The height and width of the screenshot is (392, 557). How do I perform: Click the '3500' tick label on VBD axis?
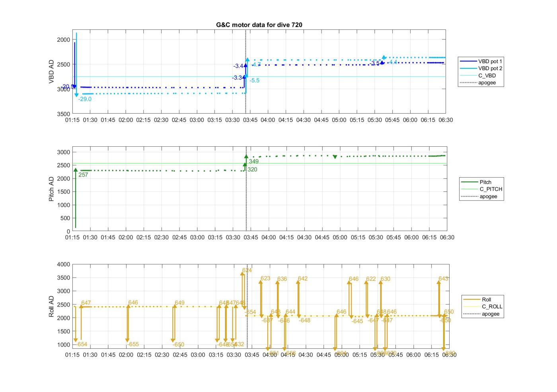pyautogui.click(x=63, y=114)
